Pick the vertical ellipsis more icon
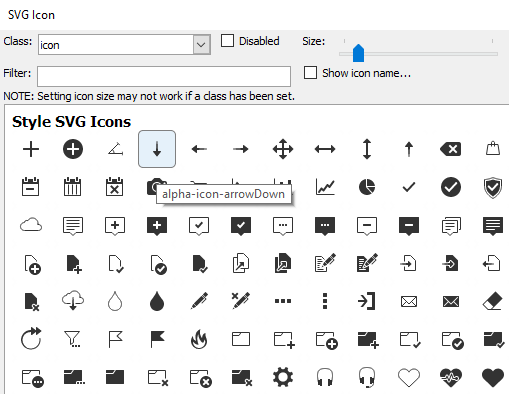This screenshot has height=394, width=509. [325, 301]
